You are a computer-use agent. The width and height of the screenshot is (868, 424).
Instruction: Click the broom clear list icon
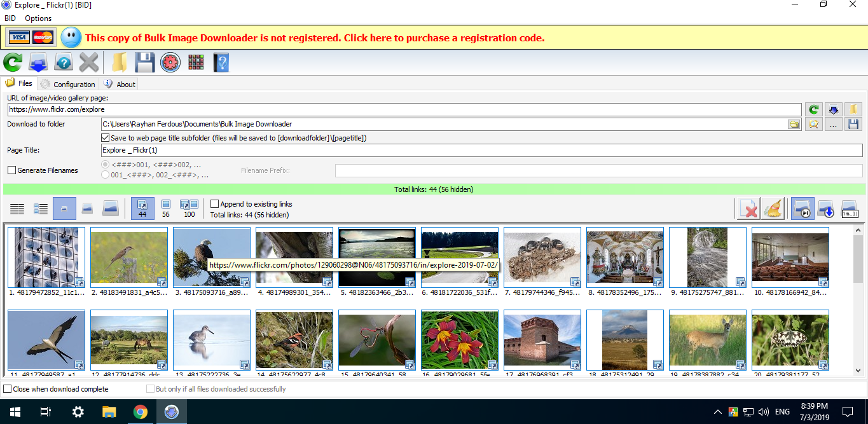[773, 209]
